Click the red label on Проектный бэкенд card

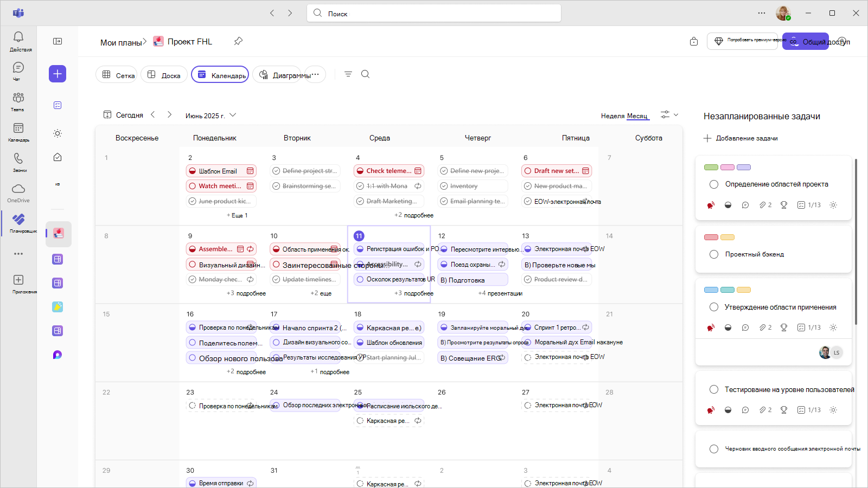[x=711, y=237]
